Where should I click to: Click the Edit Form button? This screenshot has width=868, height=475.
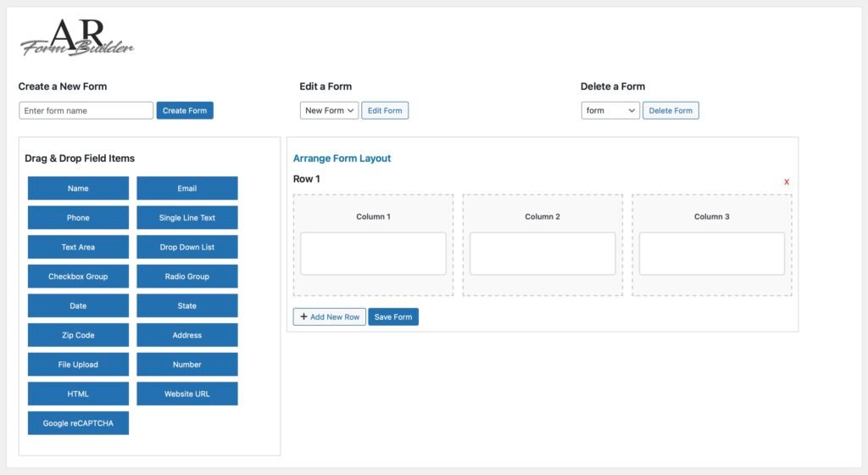(385, 110)
